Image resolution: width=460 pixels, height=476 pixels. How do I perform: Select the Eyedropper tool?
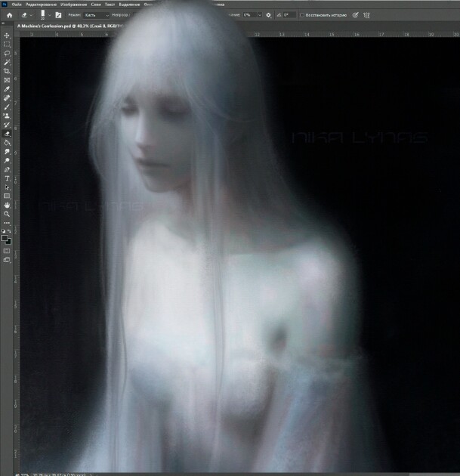click(x=7, y=89)
